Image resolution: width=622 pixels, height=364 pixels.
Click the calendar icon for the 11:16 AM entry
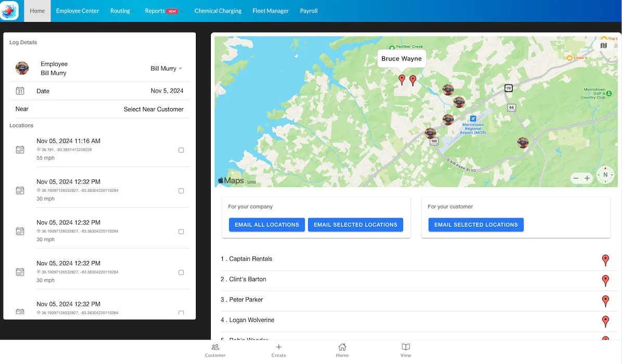point(20,149)
